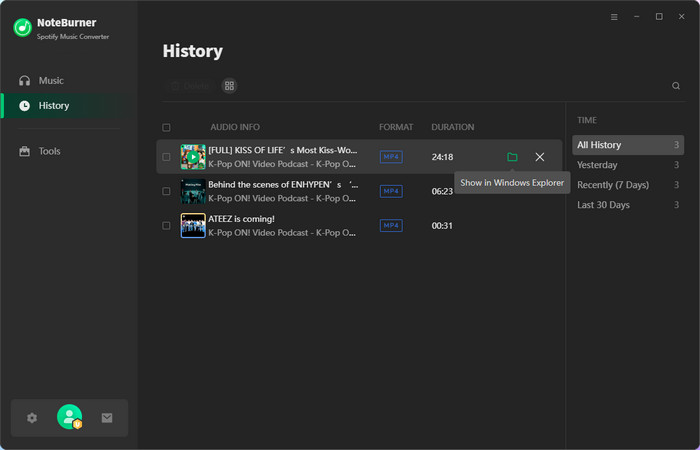This screenshot has height=450, width=700.
Task: Select the History sidebar item
Action: click(x=69, y=106)
